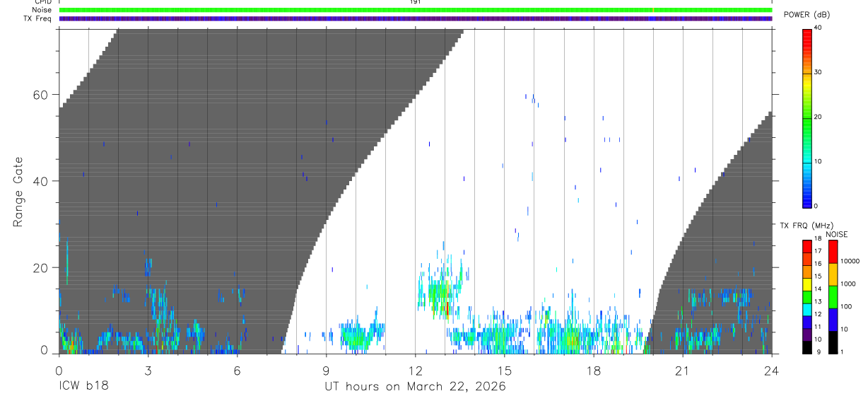The height and width of the screenshot is (401, 868).
Task: Click the green Noise strip above the plot
Action: click(x=416, y=10)
